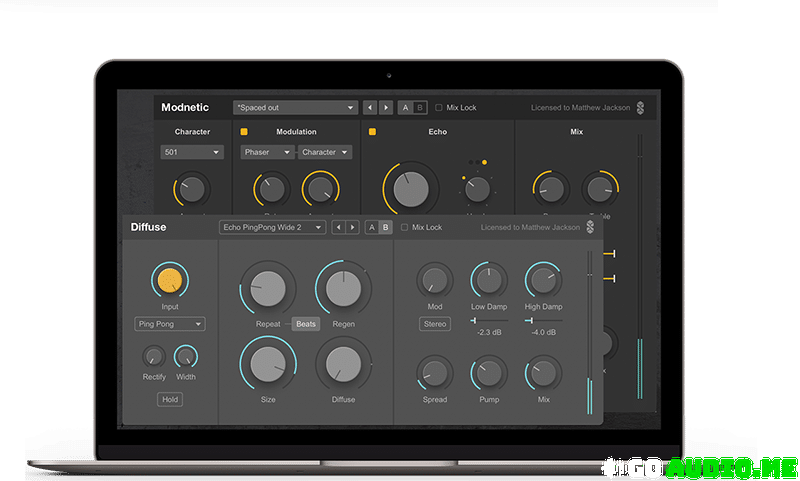Click the High Damp knob

[544, 280]
